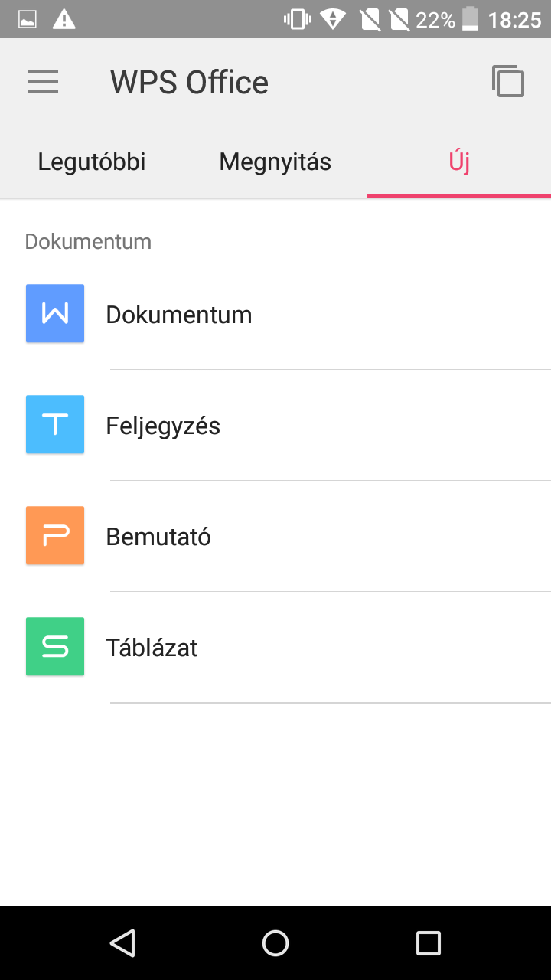Tap the battery indicator in status bar

(470, 19)
